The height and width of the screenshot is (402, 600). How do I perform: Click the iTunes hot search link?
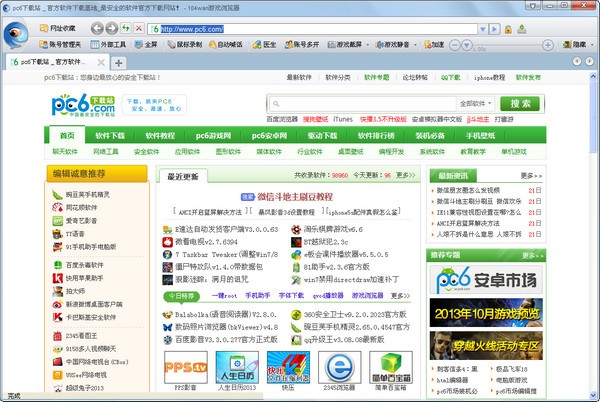tap(343, 119)
